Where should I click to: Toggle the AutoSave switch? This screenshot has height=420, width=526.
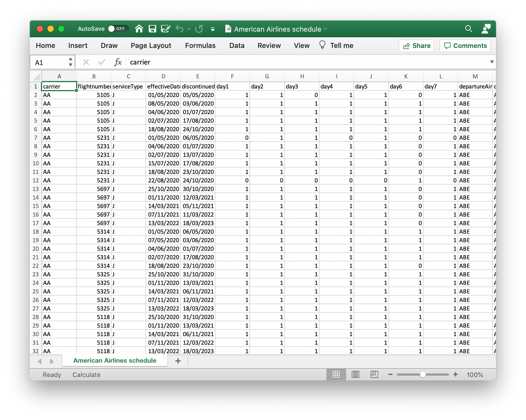pyautogui.click(x=118, y=29)
